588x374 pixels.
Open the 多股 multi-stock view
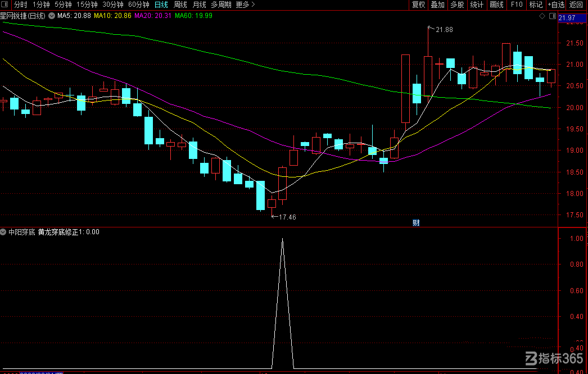click(x=457, y=4)
